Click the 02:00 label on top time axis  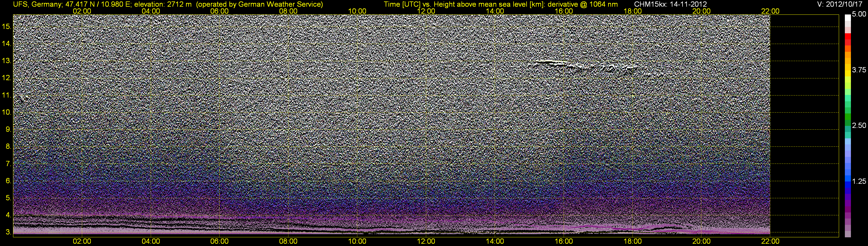[x=82, y=11]
